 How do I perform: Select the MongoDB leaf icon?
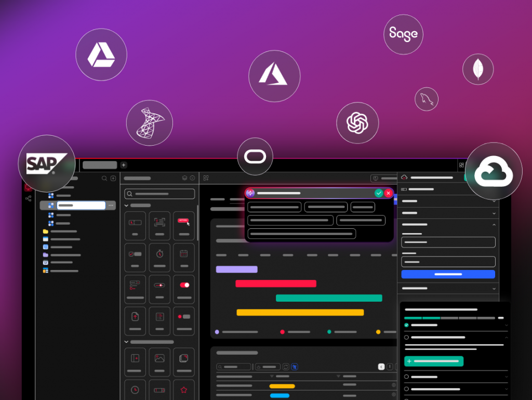coord(477,69)
